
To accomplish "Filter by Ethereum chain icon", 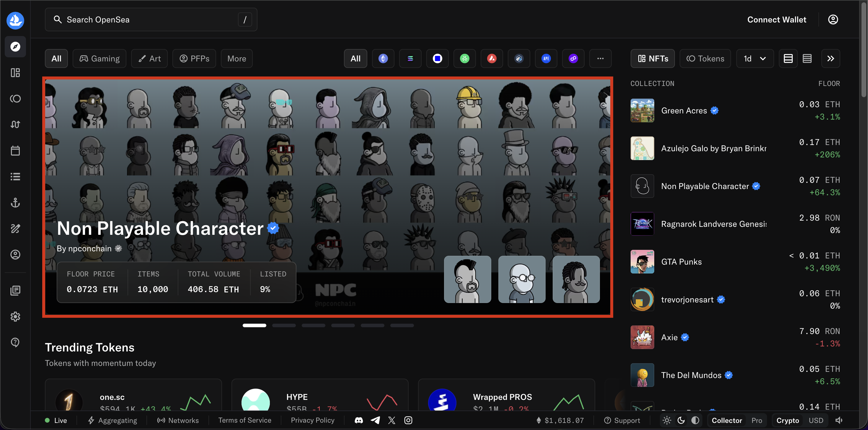I will coord(383,59).
